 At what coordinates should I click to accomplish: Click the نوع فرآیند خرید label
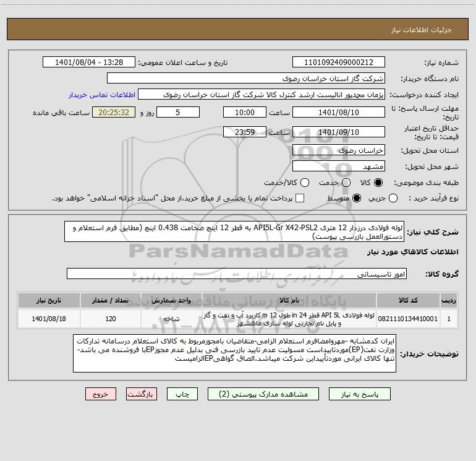(433, 198)
